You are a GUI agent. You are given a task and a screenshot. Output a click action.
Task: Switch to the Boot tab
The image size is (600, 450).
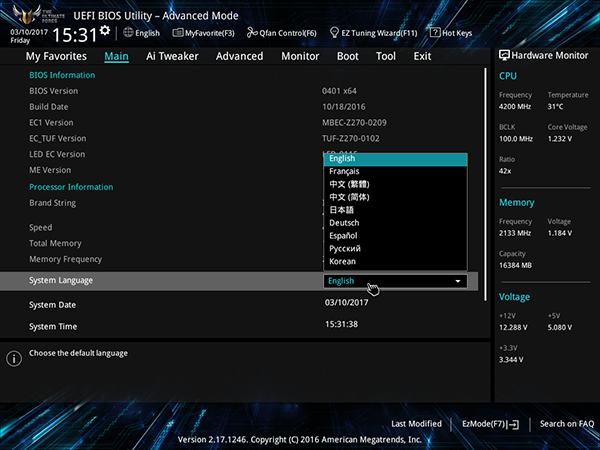coord(347,56)
